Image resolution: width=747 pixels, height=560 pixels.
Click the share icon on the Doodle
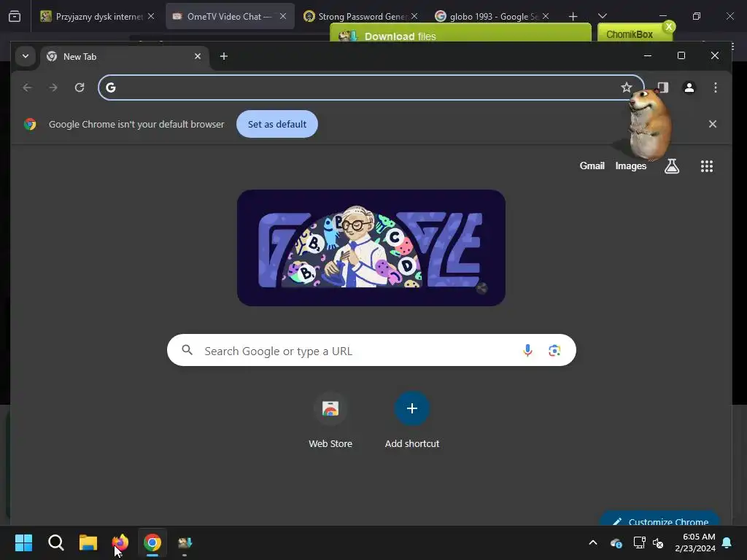[481, 288]
